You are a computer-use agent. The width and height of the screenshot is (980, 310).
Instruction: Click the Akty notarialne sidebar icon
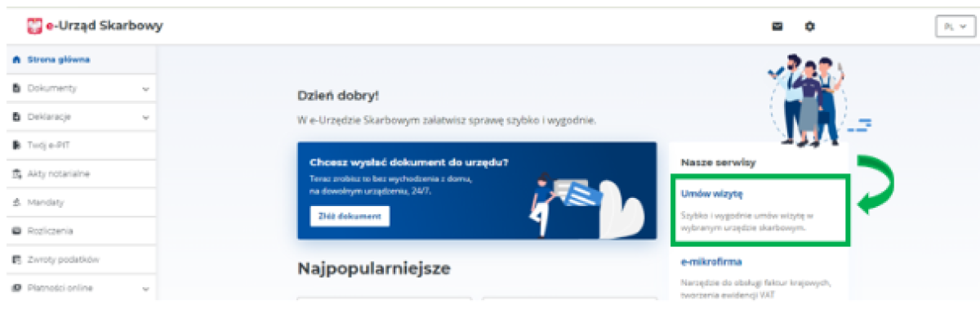16,173
